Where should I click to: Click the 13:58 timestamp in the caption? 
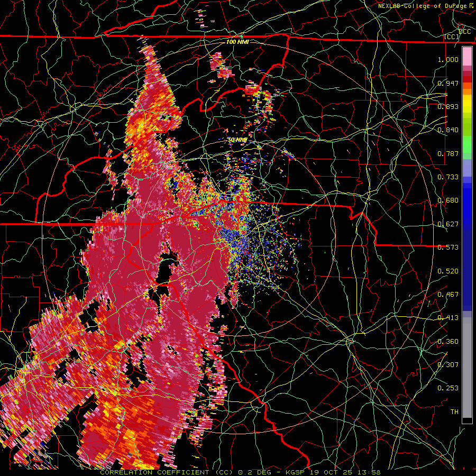(x=370, y=472)
